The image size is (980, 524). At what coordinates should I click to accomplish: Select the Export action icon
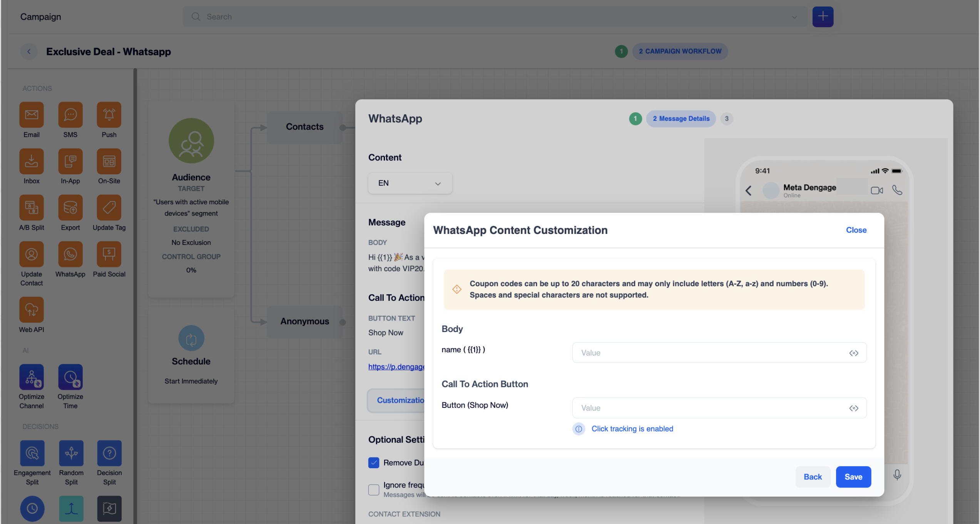click(70, 208)
